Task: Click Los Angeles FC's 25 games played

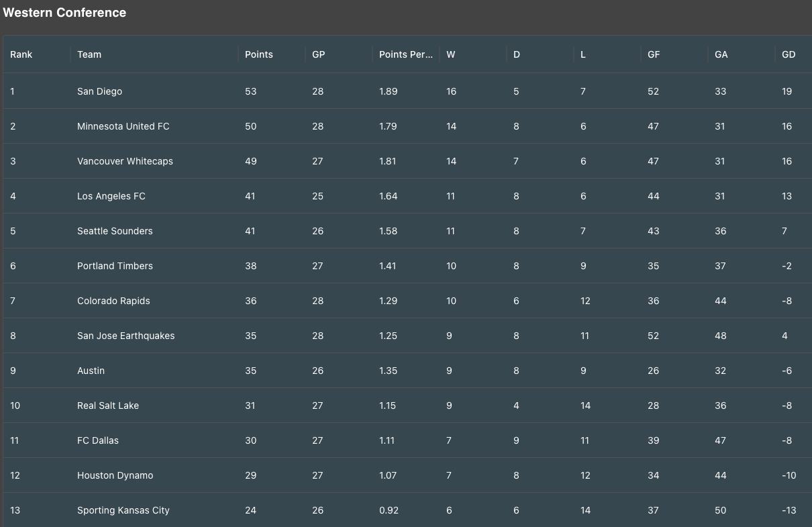Action: click(x=318, y=196)
